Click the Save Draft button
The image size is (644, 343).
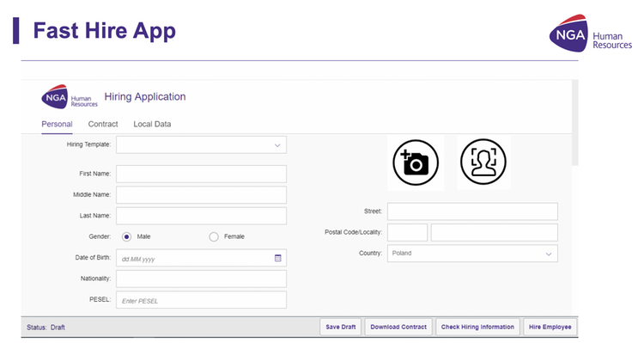[341, 327]
